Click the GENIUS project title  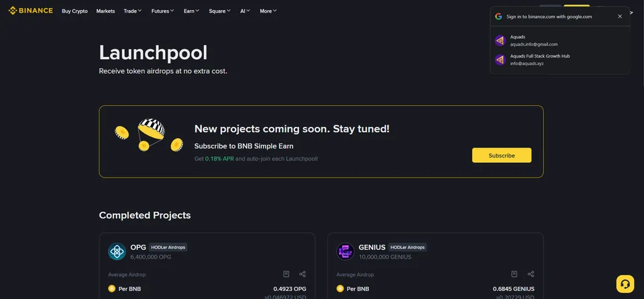coord(372,247)
